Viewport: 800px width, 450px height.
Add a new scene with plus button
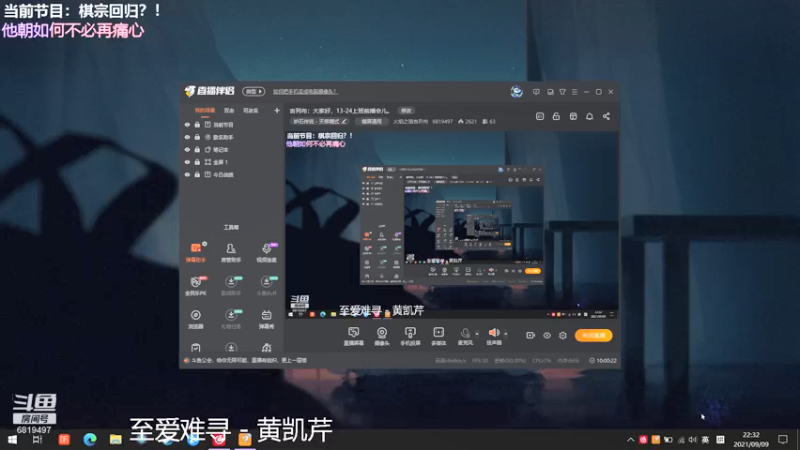[277, 110]
